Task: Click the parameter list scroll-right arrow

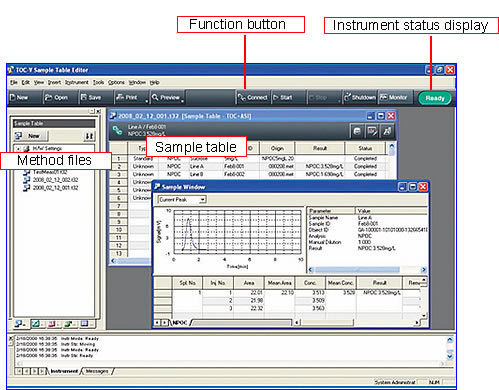Action: pos(424,270)
